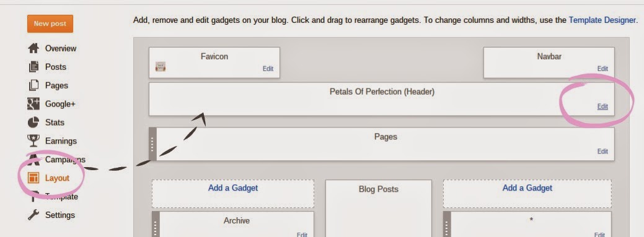644x237 pixels.
Task: Click the Earnings trophy icon
Action: (x=33, y=140)
